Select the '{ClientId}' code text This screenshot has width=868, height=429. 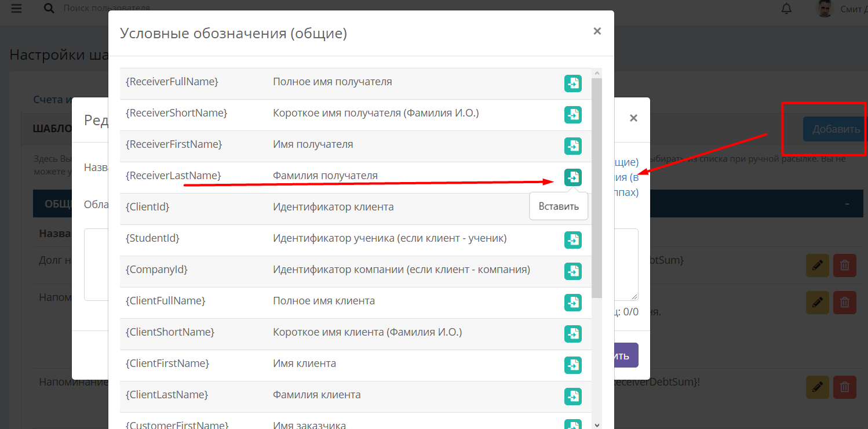pyautogui.click(x=147, y=206)
